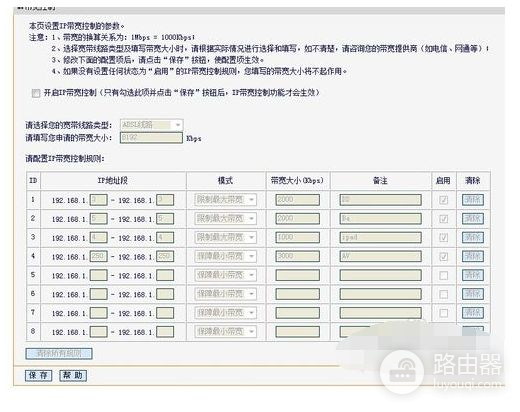The width and height of the screenshot is (520, 412).
Task: Click the end IP field of rule 5
Action: 165,275
